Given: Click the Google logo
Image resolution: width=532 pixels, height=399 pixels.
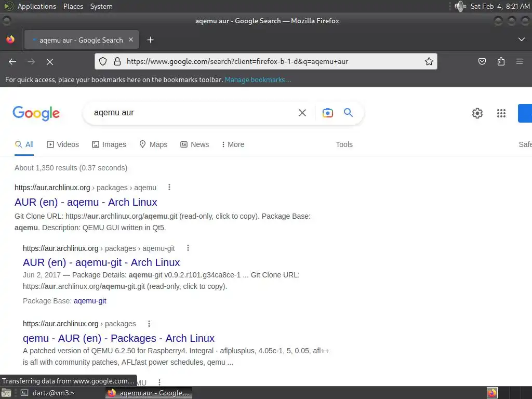Looking at the screenshot, I should 36,113.
